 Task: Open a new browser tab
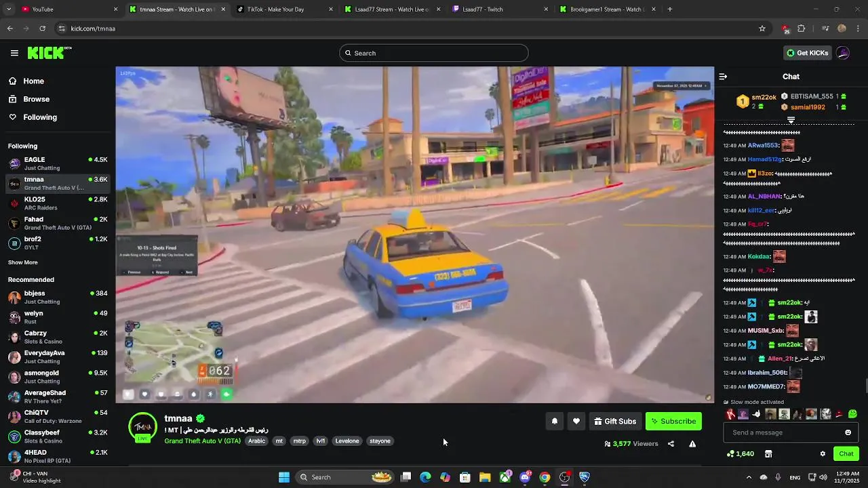(670, 9)
